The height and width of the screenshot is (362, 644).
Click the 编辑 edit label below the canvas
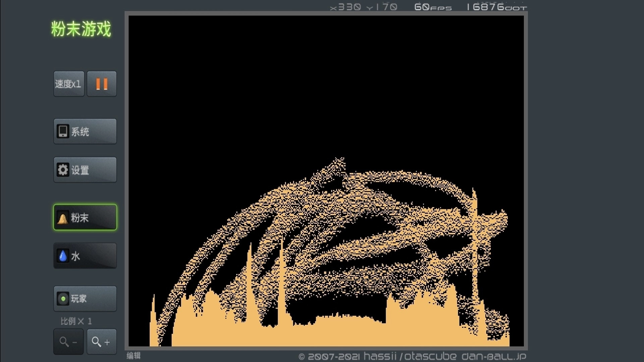pyautogui.click(x=133, y=356)
